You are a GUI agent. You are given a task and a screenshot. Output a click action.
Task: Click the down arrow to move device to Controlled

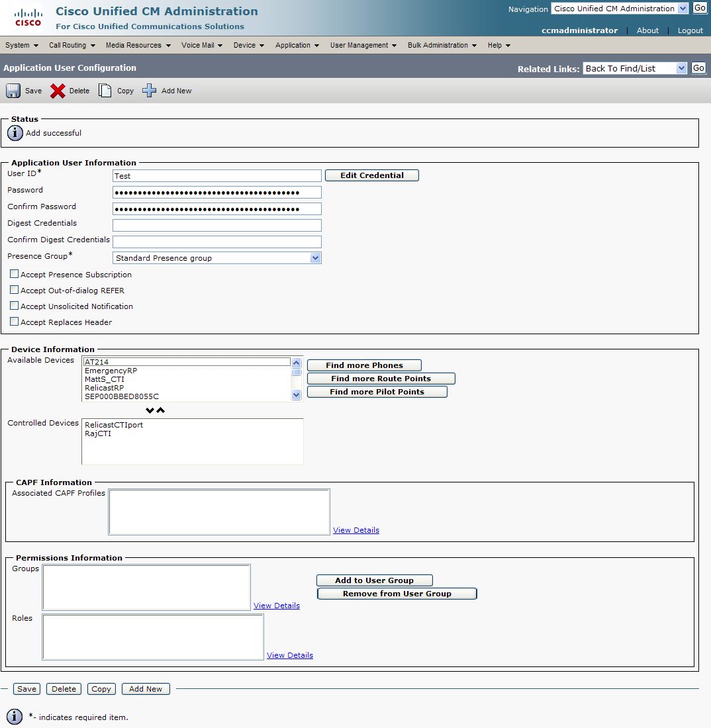pyautogui.click(x=150, y=410)
